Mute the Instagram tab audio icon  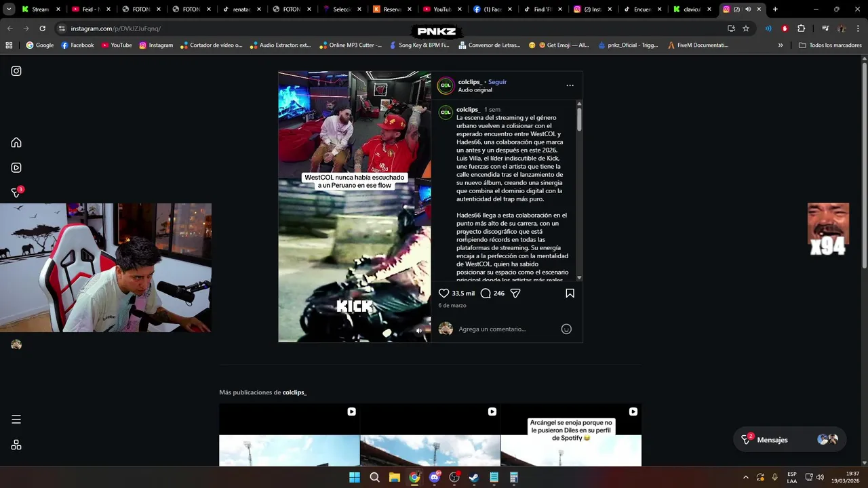[x=748, y=9]
